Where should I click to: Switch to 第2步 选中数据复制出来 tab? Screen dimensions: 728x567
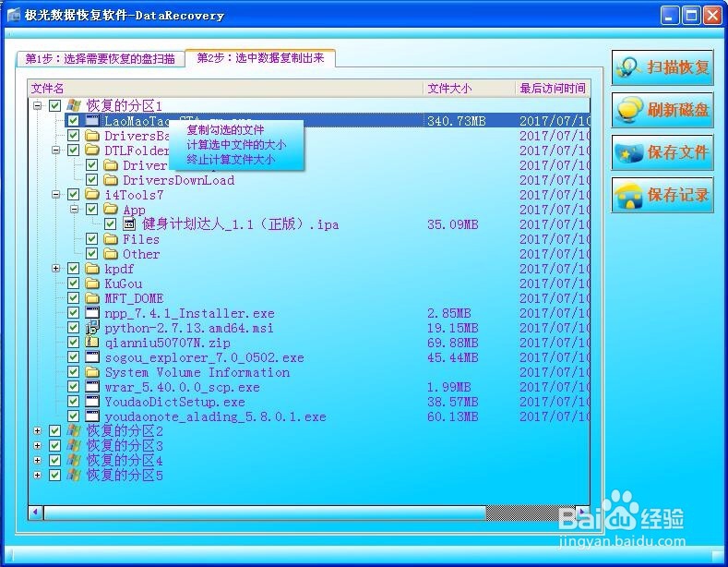pos(260,58)
